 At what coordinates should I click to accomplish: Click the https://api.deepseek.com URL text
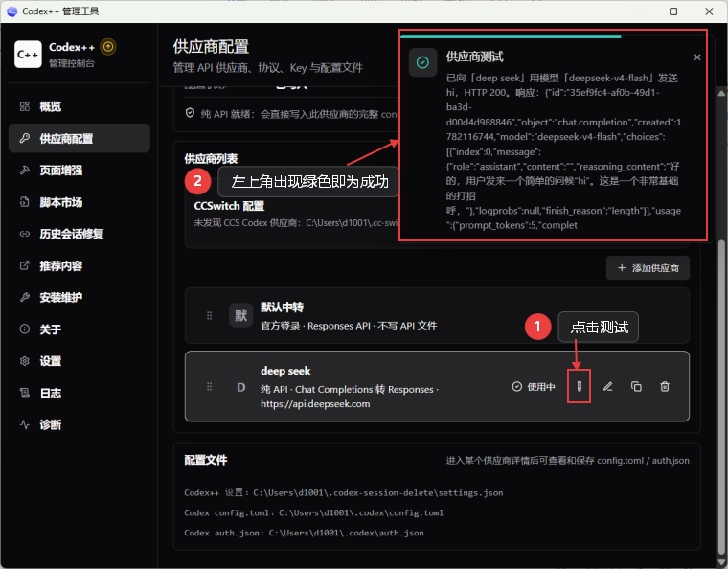tap(315, 404)
